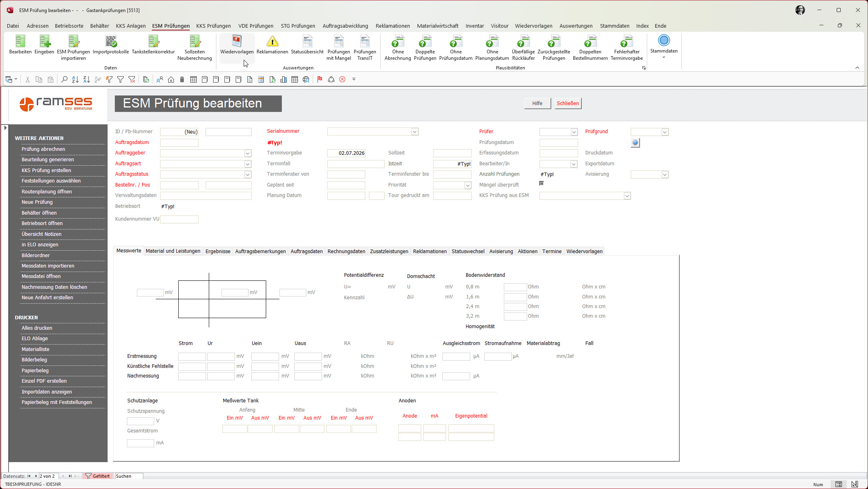Viewport: 868px width, 489px height.
Task: Go to the next record in navigator
Action: (x=63, y=476)
